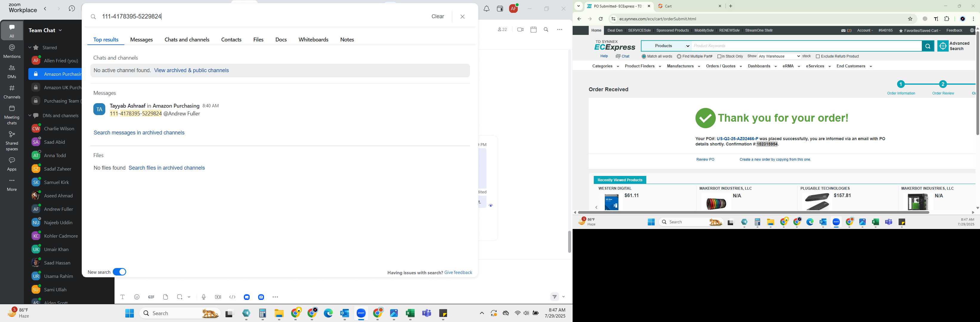Image resolution: width=980 pixels, height=322 pixels.
Task: Open the Any Warehouse dropdown
Action: (779, 56)
